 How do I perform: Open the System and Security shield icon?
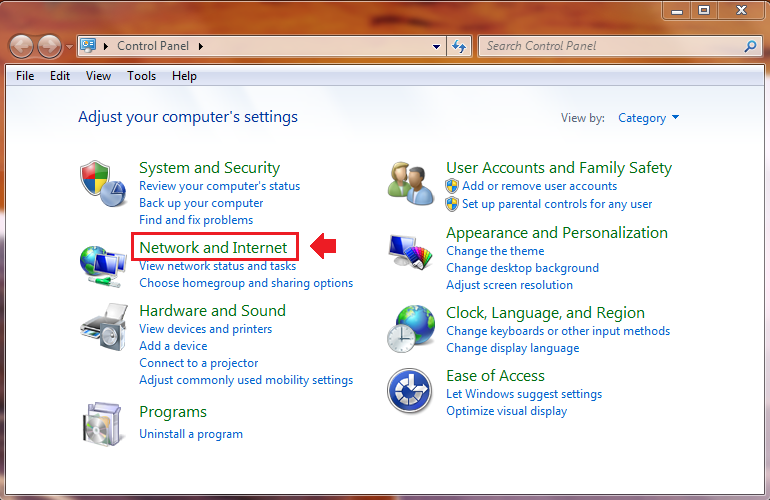103,183
